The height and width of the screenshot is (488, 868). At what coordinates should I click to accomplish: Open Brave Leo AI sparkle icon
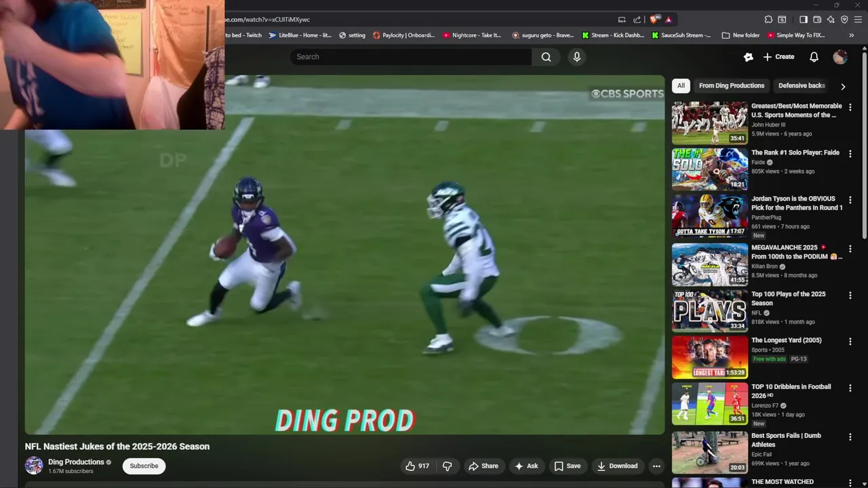click(x=831, y=20)
